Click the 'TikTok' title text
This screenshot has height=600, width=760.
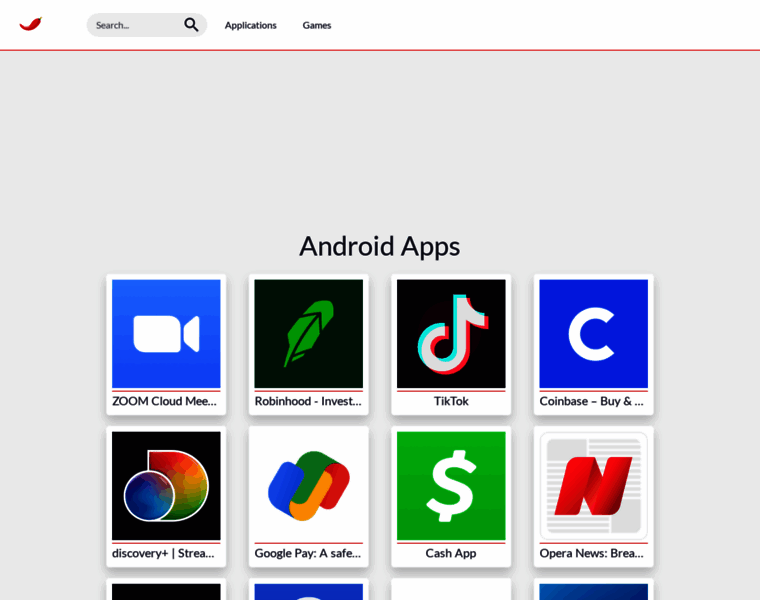click(x=451, y=401)
